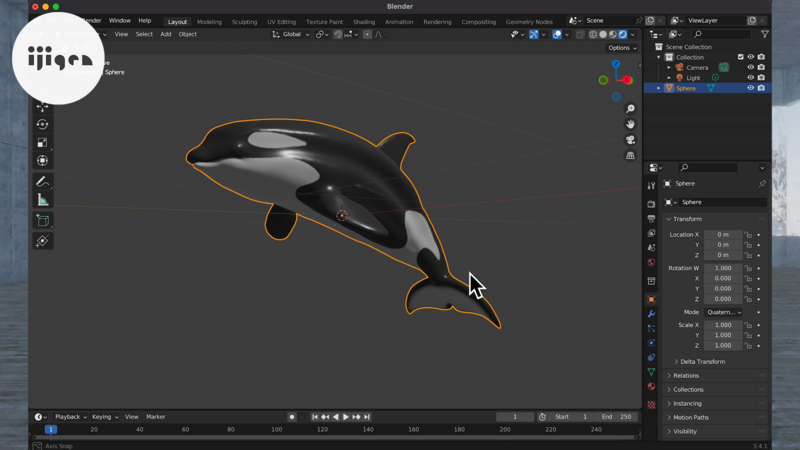Viewport: 800px width, 450px height.
Task: Expand the Sphere item in the outliner
Action: [x=659, y=88]
